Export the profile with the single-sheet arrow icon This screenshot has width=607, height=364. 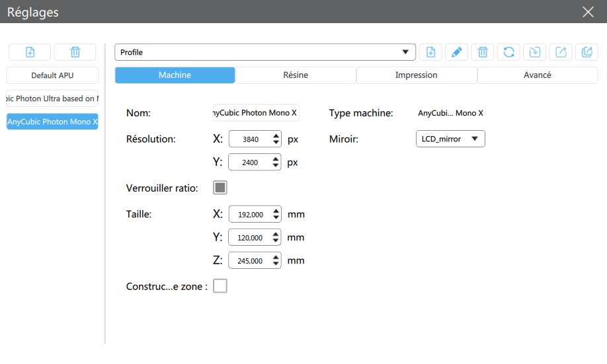(x=561, y=52)
